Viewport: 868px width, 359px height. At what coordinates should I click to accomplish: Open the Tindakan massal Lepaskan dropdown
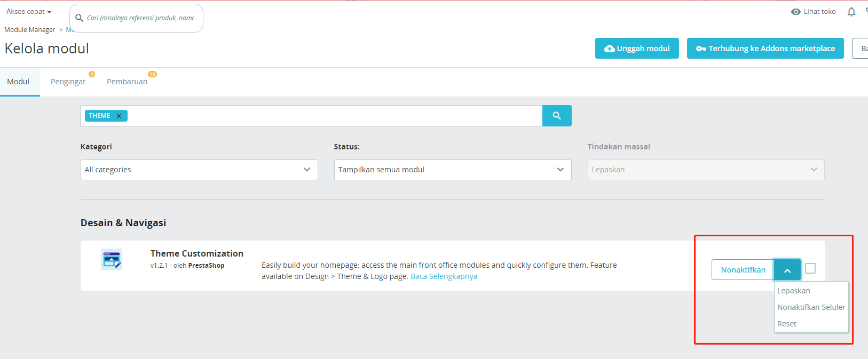tap(706, 170)
